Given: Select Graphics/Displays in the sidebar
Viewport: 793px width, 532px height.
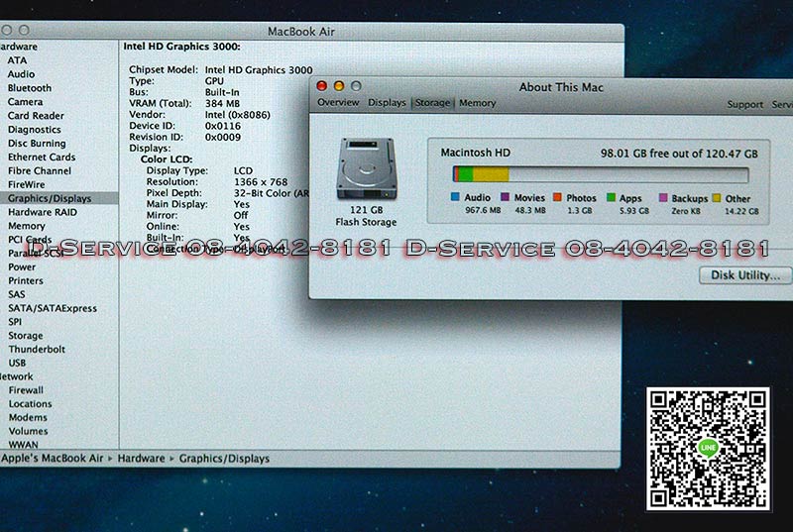Looking at the screenshot, I should [x=50, y=198].
